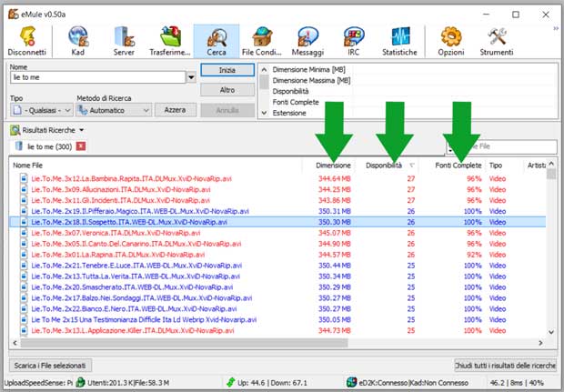The height and width of the screenshot is (392, 564).
Task: Expand toolbar overflow chevron
Action: pos(556,29)
